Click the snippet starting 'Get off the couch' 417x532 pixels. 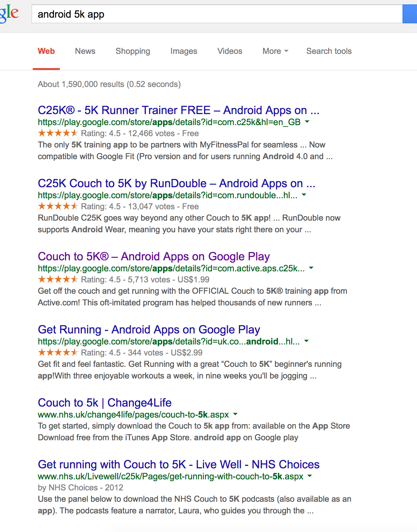(192, 297)
